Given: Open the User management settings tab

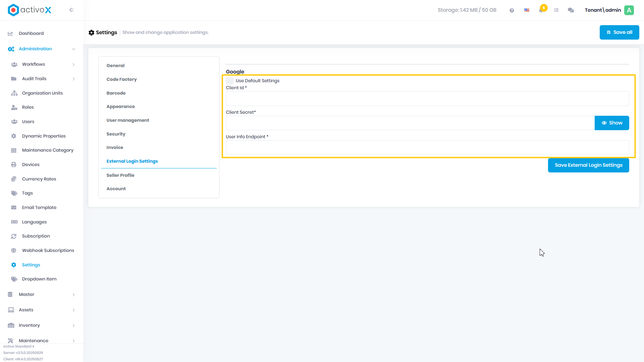Looking at the screenshot, I should click(x=128, y=120).
